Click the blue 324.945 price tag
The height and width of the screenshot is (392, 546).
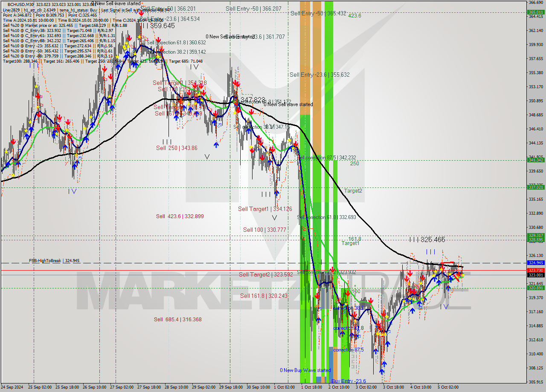tap(536, 263)
